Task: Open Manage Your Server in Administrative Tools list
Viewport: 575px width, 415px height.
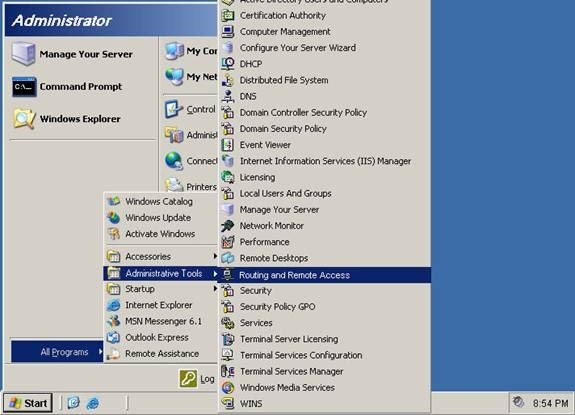Action: pyautogui.click(x=325, y=210)
